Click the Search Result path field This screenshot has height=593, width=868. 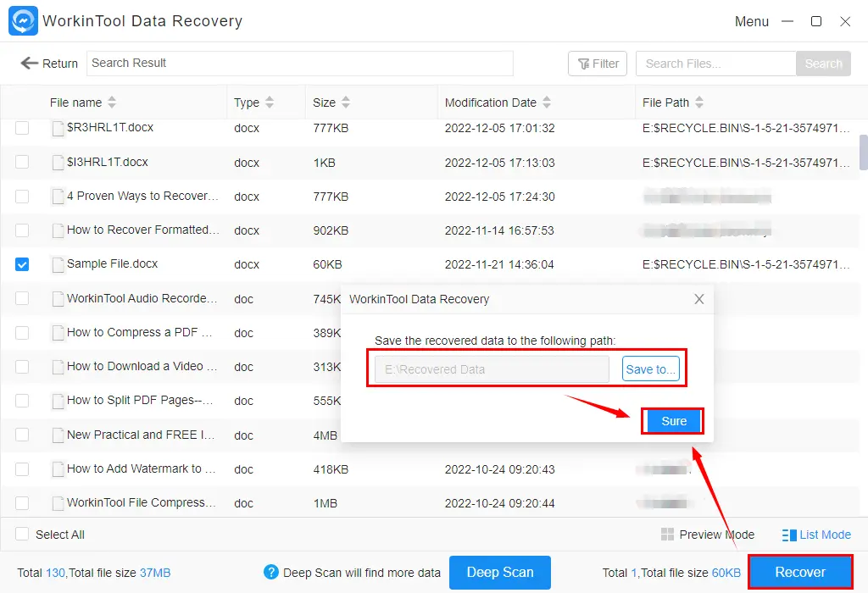click(300, 64)
